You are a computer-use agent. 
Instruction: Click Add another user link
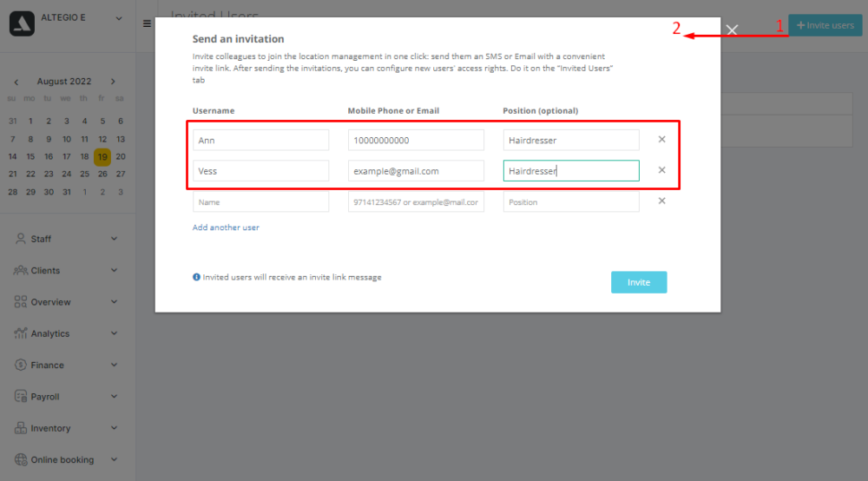[226, 227]
